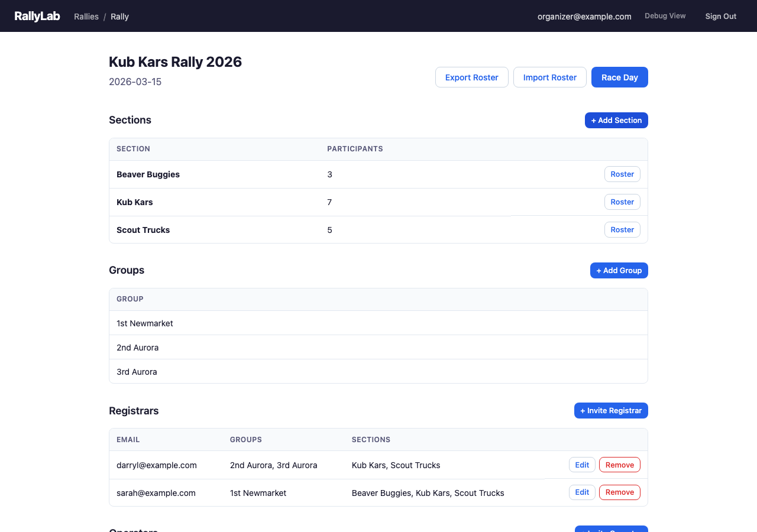Click the + Add Group button

click(619, 270)
